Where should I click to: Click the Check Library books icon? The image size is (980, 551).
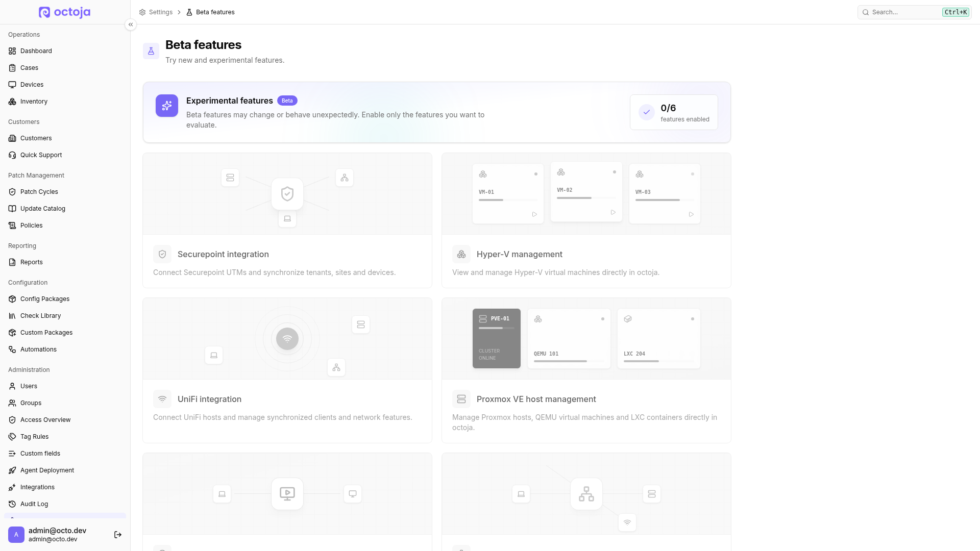click(x=12, y=316)
